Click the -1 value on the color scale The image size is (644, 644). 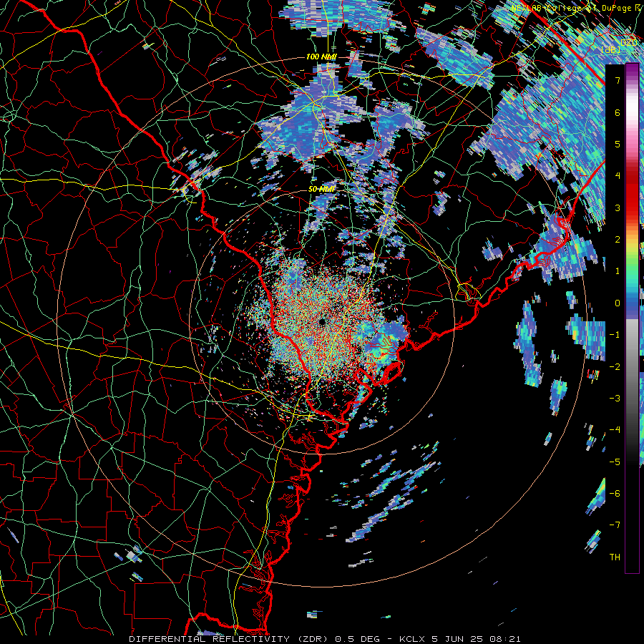click(x=615, y=335)
